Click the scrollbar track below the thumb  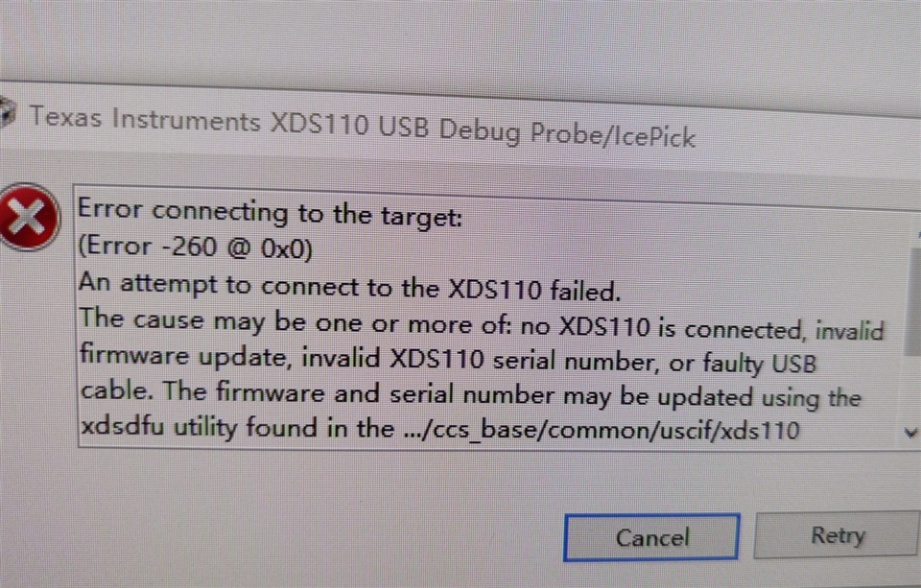[914, 388]
